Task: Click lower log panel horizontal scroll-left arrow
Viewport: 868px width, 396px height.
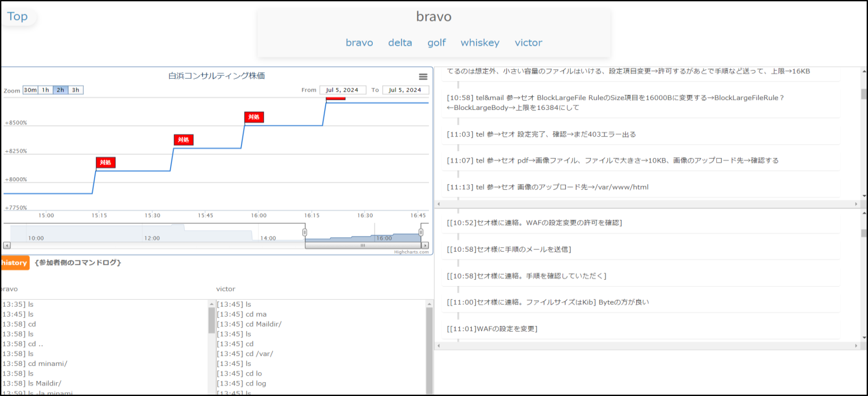Action: [x=439, y=346]
